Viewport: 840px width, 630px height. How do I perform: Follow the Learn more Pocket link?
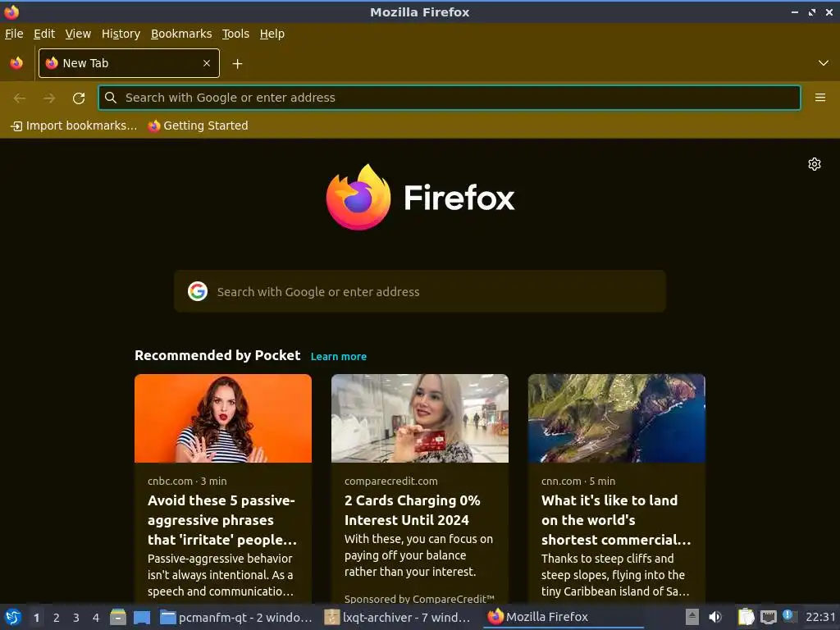[339, 357]
